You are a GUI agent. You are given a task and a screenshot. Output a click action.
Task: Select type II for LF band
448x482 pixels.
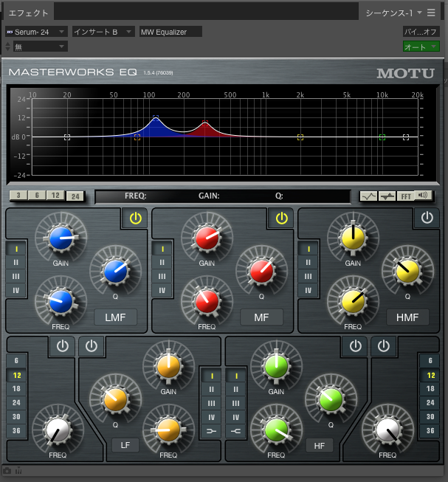211,390
